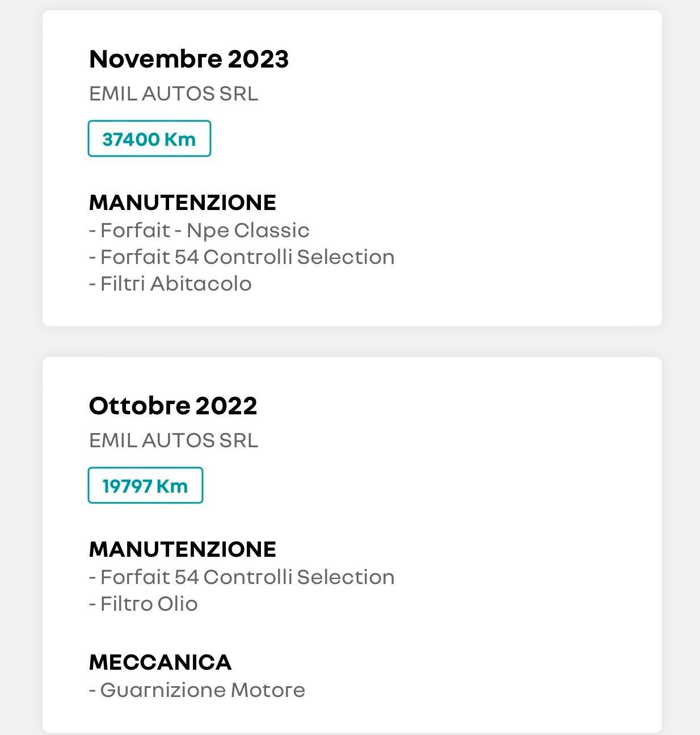Click the Km unit in the 37400 badge
This screenshot has height=735, width=700.
[180, 139]
